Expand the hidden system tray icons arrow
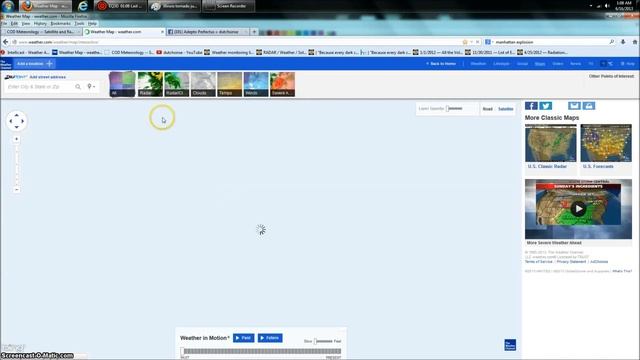Viewport: 640px width, 360px height. (x=591, y=6)
